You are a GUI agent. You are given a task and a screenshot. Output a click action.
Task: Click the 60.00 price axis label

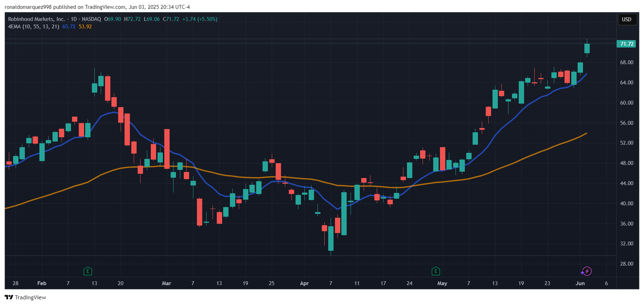pyautogui.click(x=627, y=103)
